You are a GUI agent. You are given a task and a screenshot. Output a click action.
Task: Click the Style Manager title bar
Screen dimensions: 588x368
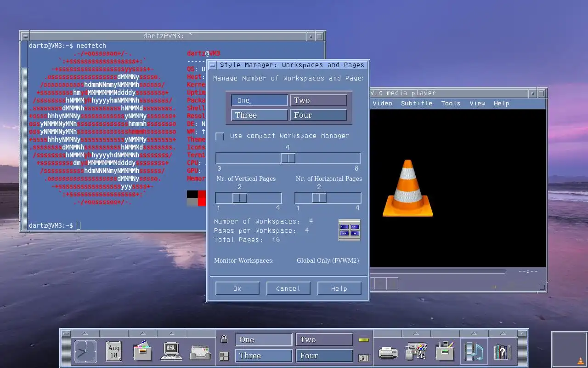tap(292, 65)
